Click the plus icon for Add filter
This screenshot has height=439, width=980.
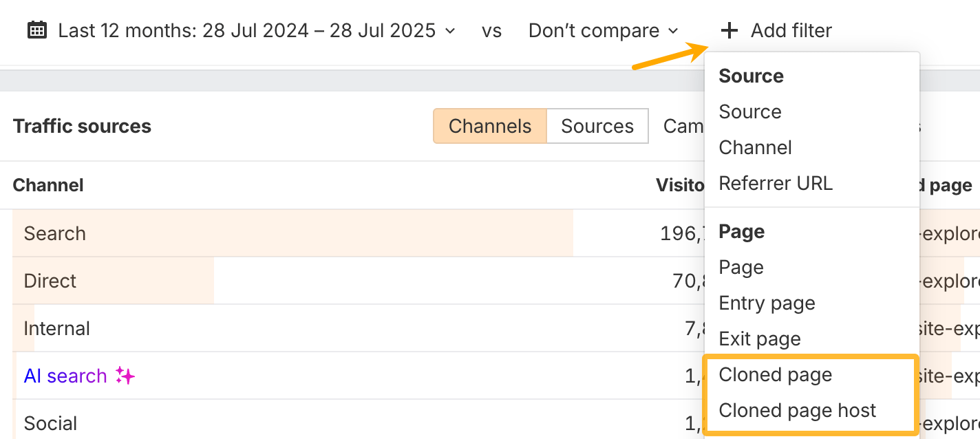click(x=729, y=30)
